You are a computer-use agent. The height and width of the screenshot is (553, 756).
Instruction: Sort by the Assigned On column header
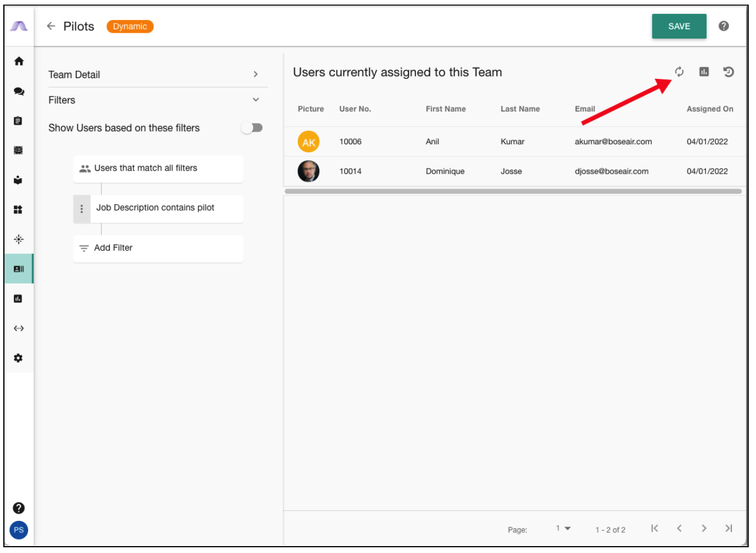(x=710, y=109)
